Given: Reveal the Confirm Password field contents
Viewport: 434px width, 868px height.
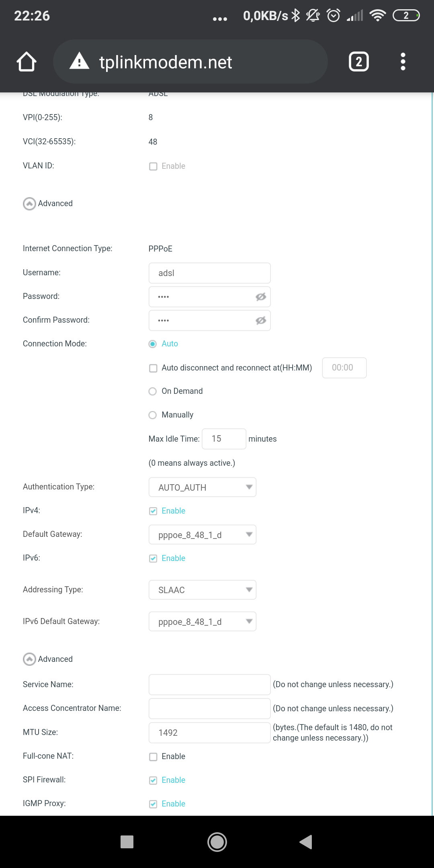Looking at the screenshot, I should coord(261,321).
